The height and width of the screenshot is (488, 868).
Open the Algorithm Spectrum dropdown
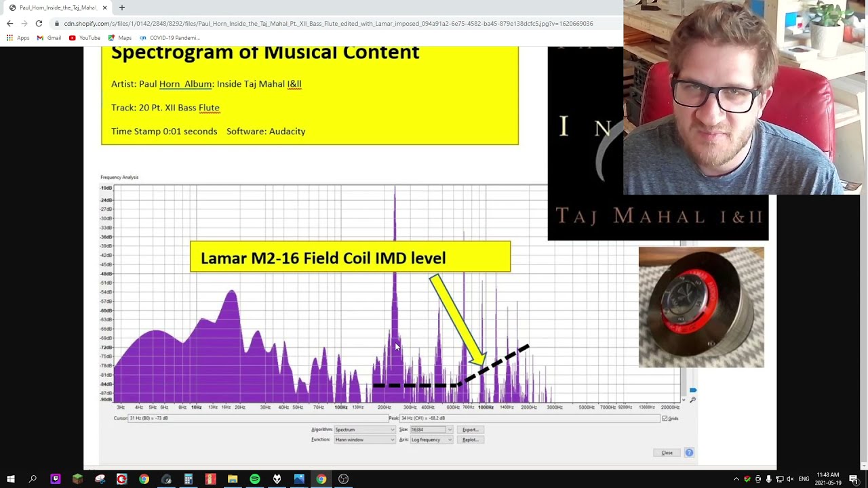364,430
